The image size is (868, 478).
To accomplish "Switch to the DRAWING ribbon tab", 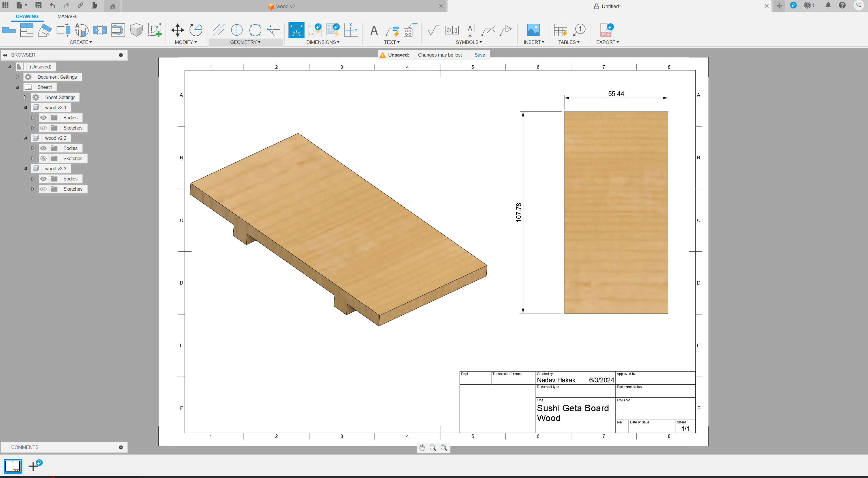I will [27, 16].
